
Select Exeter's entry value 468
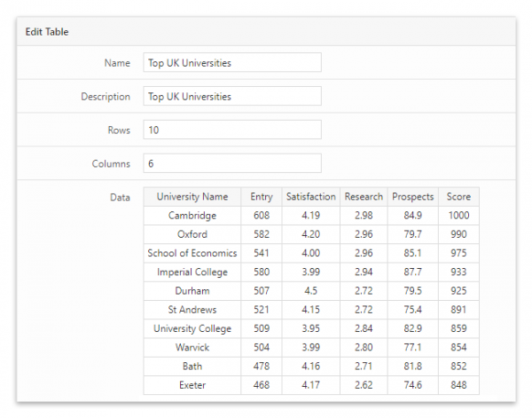click(262, 385)
